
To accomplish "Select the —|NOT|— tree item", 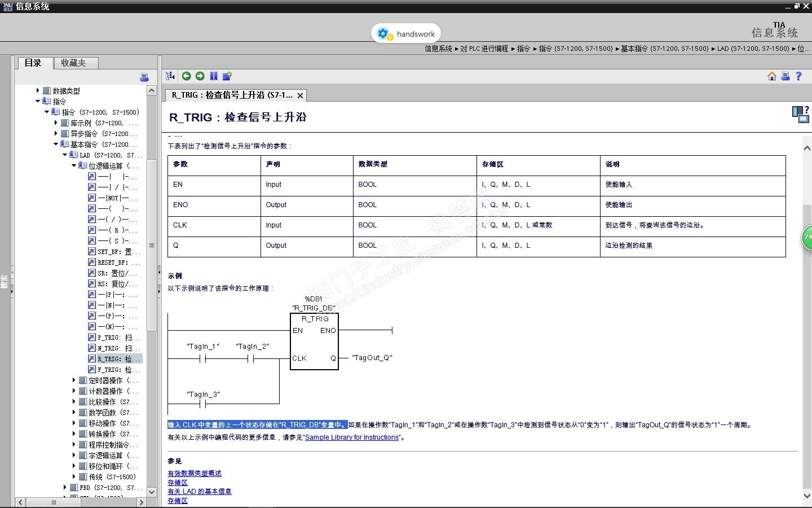I will pos(117,198).
